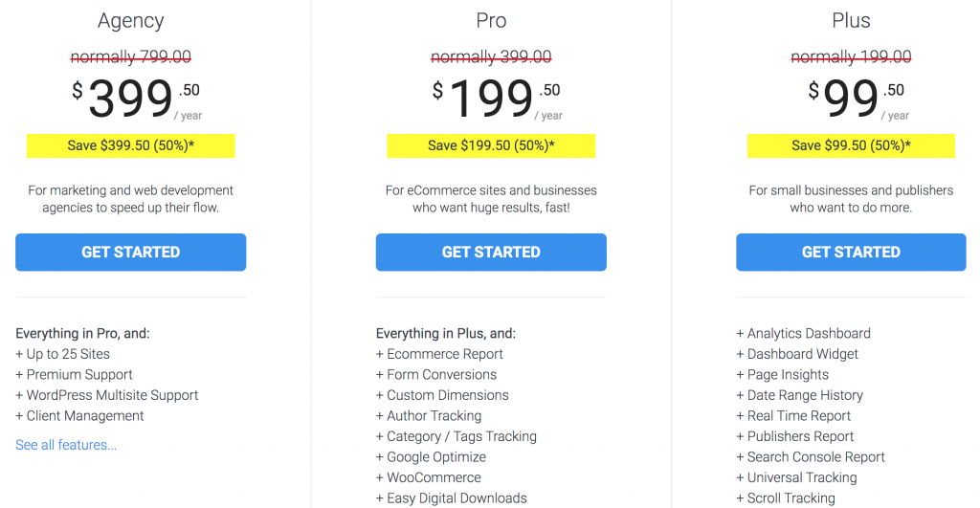The height and width of the screenshot is (508, 980).
Task: Click the struck-through normally 799.00 price
Action: pos(130,56)
